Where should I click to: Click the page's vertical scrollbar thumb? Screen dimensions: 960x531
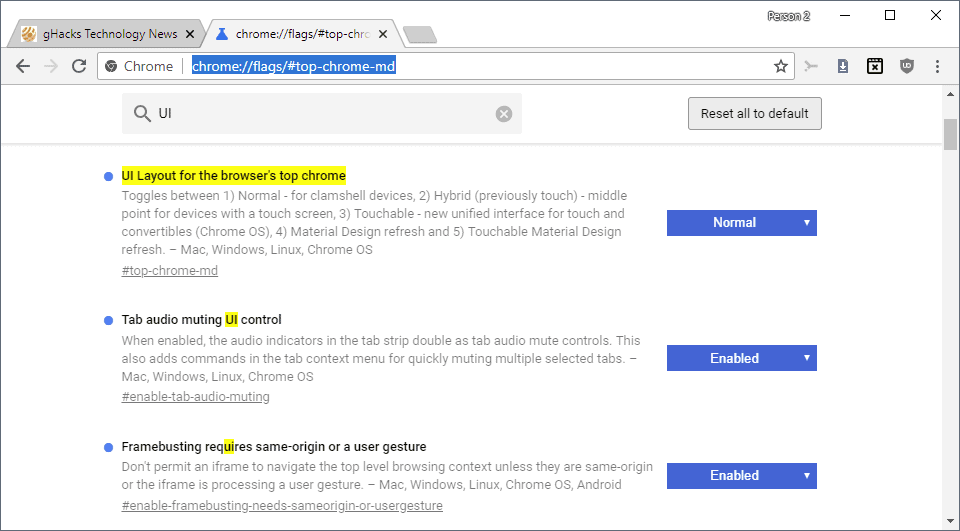(x=950, y=134)
